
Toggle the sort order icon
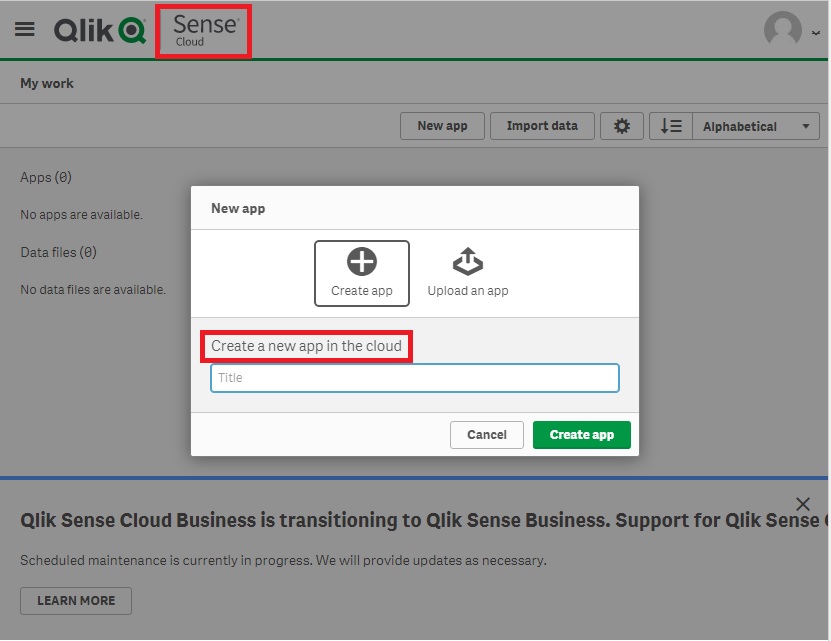click(x=671, y=126)
